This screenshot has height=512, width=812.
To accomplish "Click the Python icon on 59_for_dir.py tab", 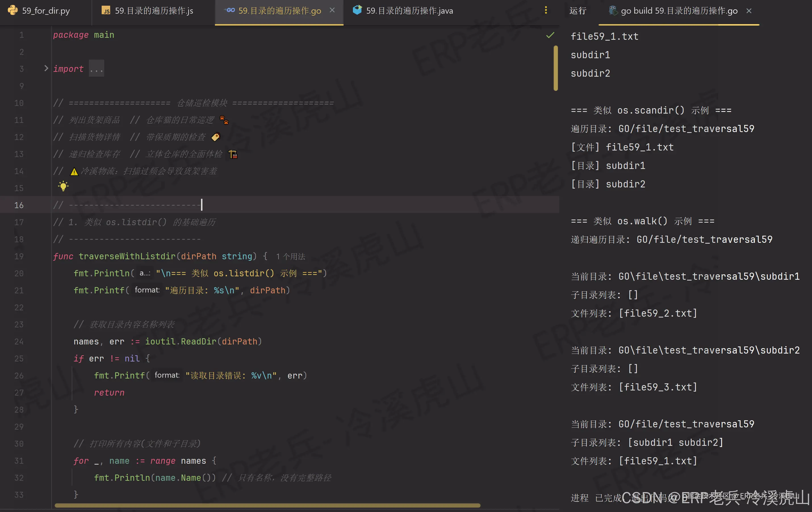I will coord(13,11).
